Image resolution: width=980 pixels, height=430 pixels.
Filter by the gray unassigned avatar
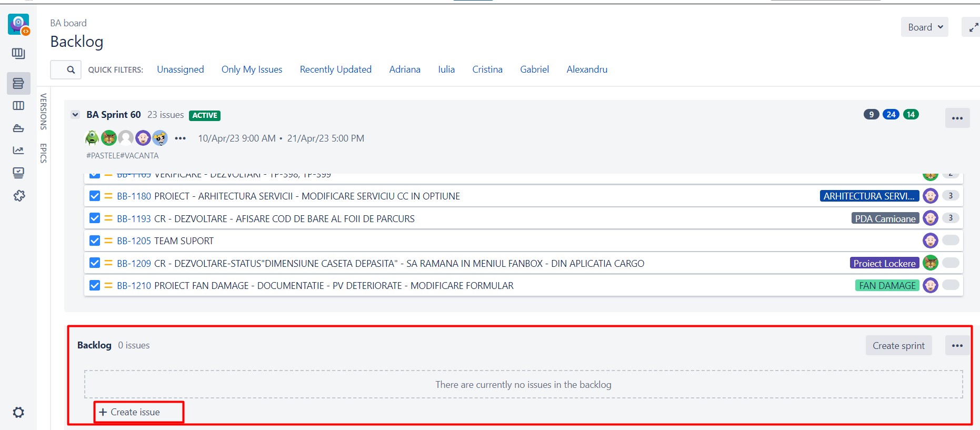point(126,138)
